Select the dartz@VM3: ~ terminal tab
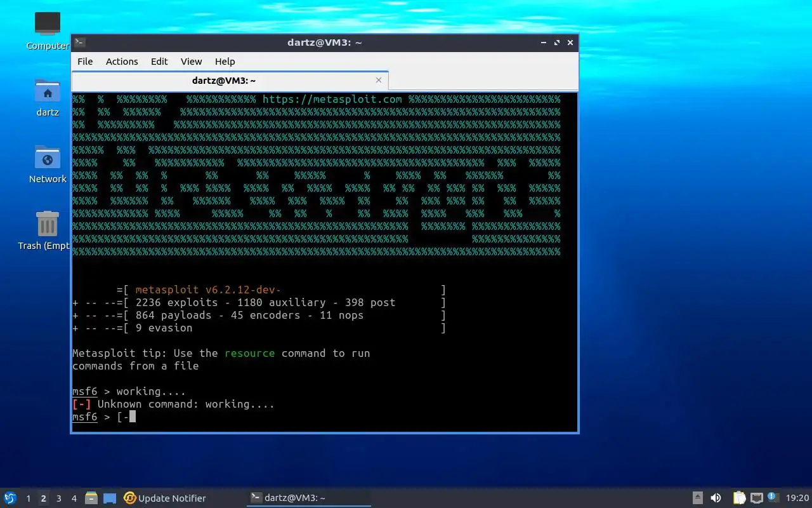The image size is (812, 508). pyautogui.click(x=230, y=81)
